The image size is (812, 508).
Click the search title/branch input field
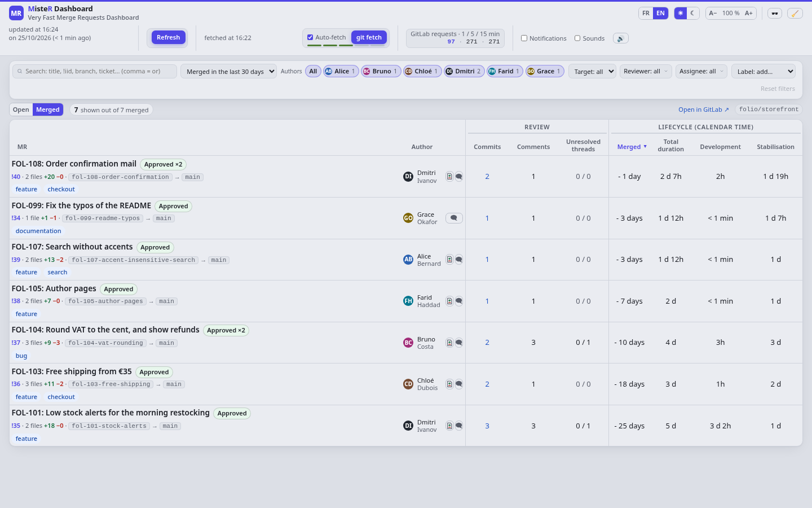[x=95, y=71]
